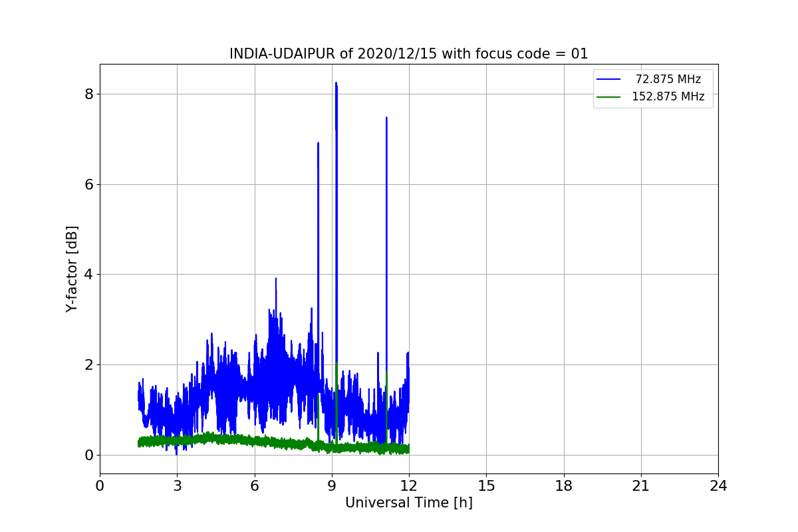
Task: Click y-axis tick label 2
Action: (88, 364)
